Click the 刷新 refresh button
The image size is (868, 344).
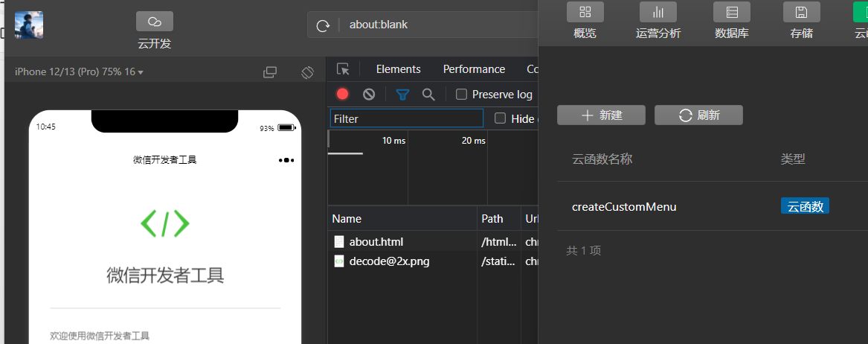pos(698,115)
